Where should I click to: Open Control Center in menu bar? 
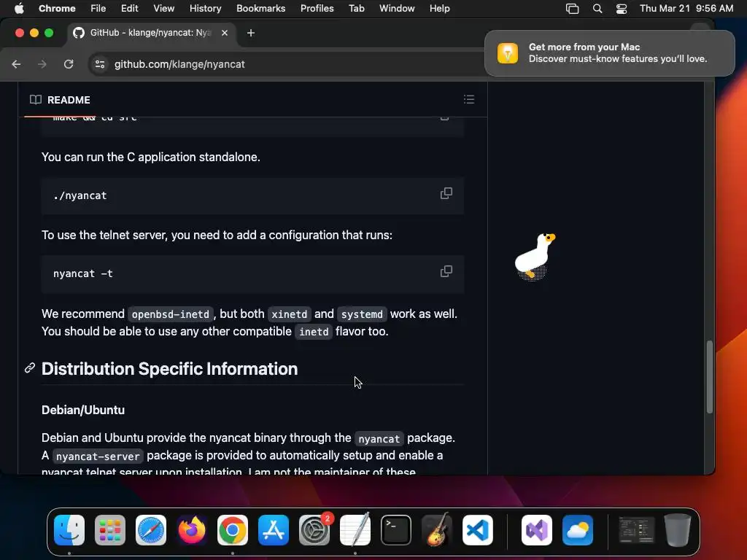(x=622, y=9)
